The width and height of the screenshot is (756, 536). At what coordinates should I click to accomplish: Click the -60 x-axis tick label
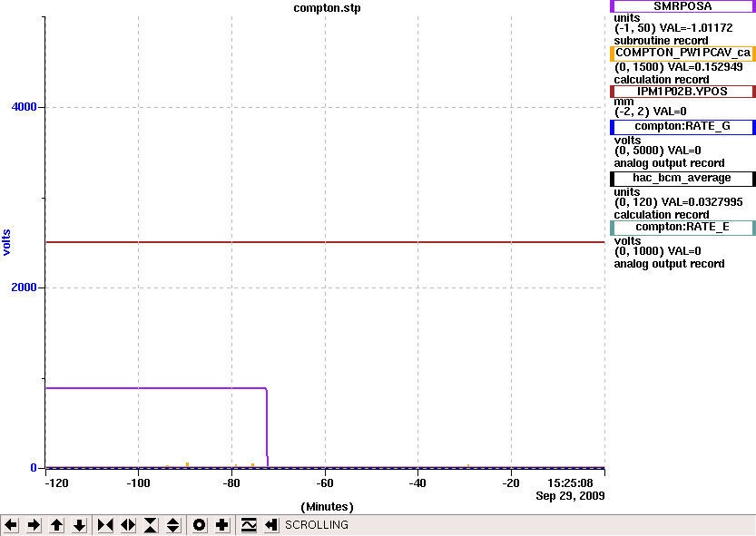(325, 483)
